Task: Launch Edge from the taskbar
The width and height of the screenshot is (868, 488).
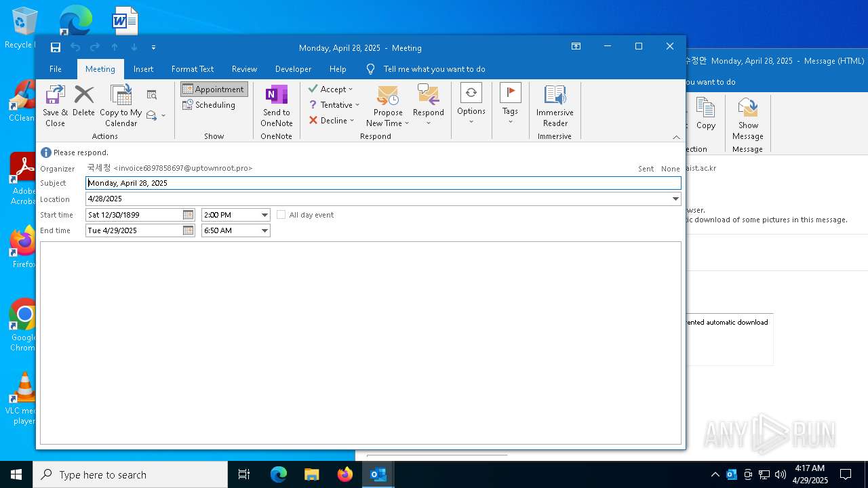Action: 279,474
